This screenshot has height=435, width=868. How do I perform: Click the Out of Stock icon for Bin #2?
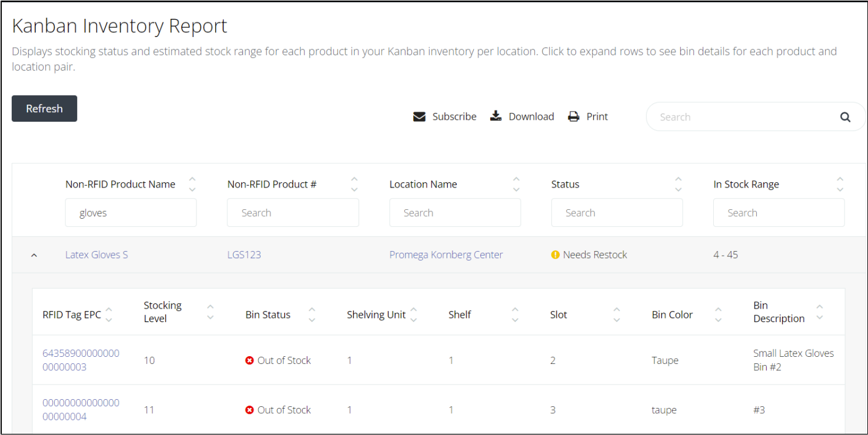[x=249, y=360]
